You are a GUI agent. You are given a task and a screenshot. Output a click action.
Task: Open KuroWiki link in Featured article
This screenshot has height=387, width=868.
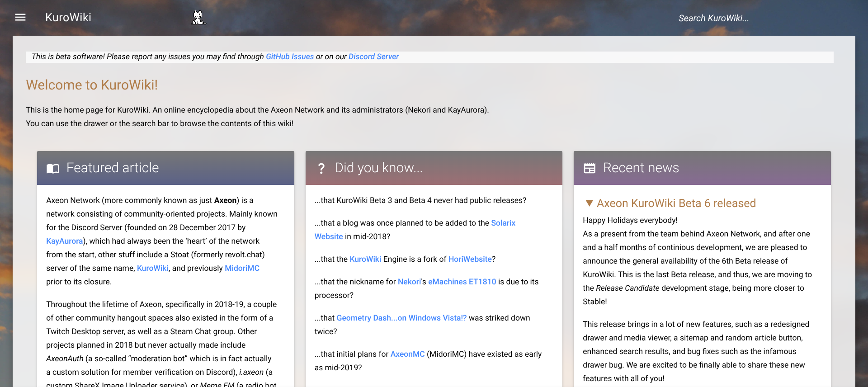(x=153, y=268)
